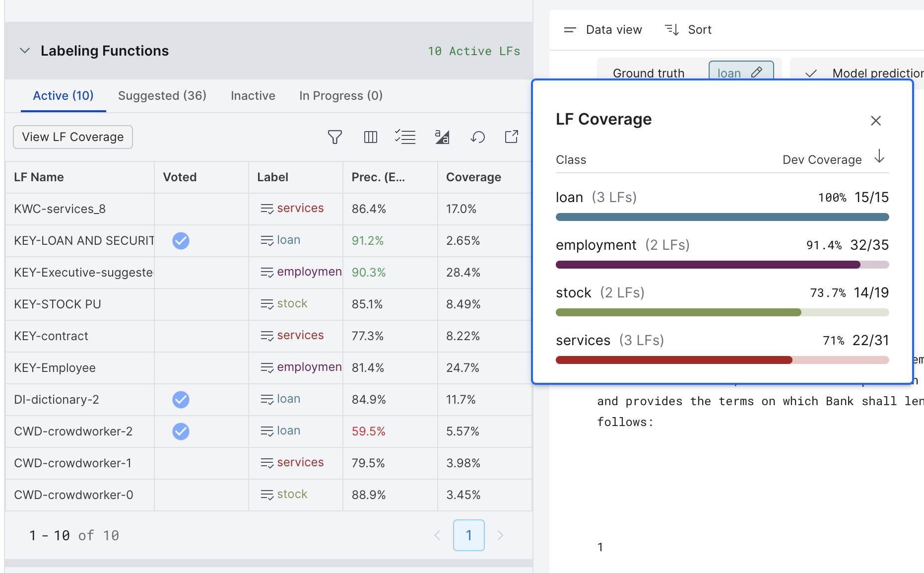
Task: Click the Sort arrows icon
Action: coord(672,30)
